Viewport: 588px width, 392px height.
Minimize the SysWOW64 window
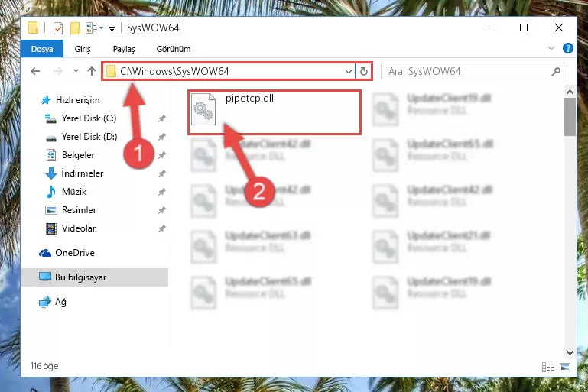[x=489, y=28]
